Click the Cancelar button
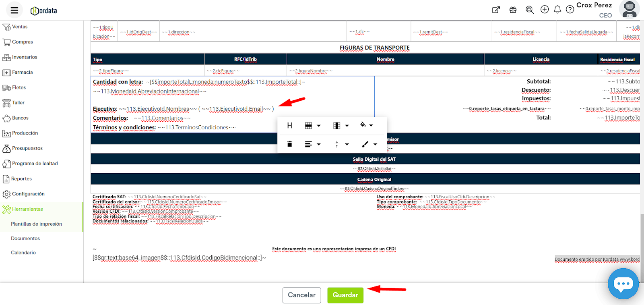This screenshot has width=644, height=305. 301,295
